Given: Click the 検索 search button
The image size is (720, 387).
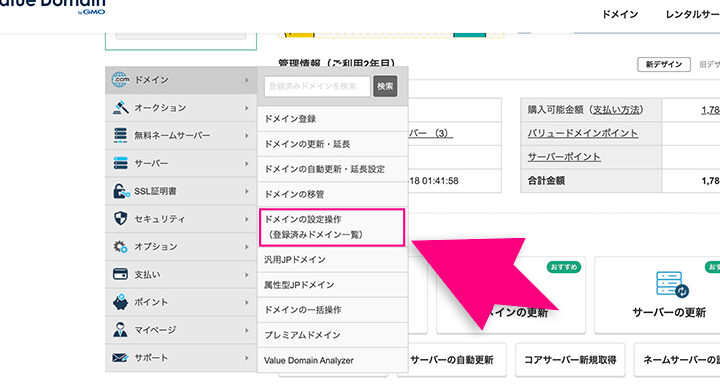Looking at the screenshot, I should (385, 86).
